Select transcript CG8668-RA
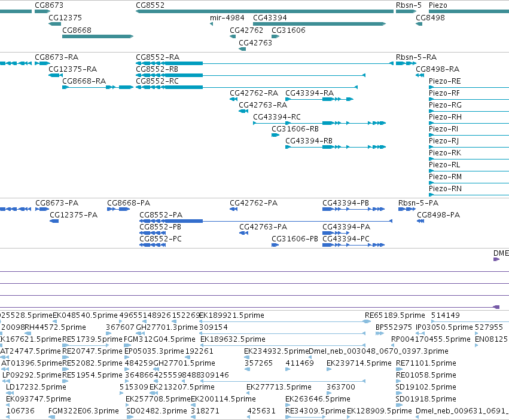509x420 pixels. pyautogui.click(x=84, y=81)
